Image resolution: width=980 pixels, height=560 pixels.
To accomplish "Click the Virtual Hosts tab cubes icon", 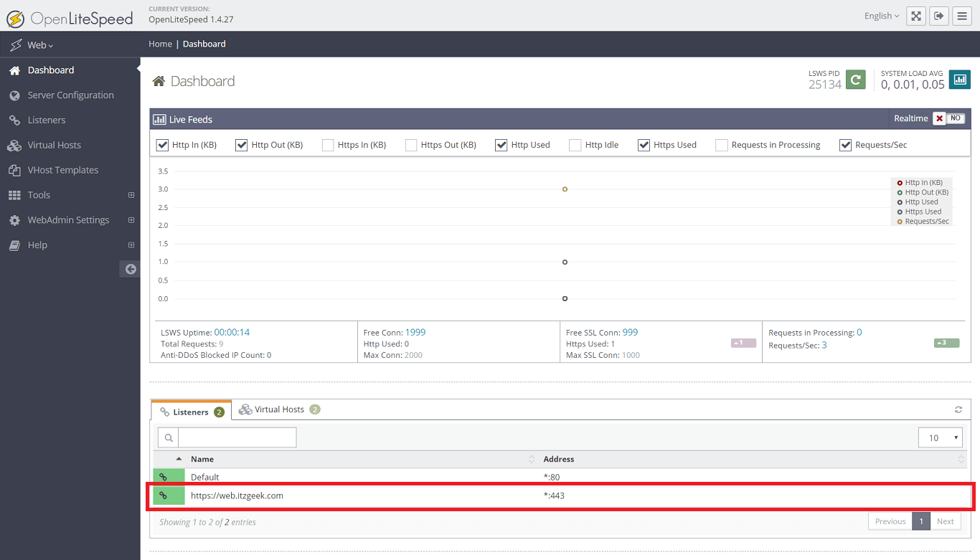I will [x=245, y=409].
